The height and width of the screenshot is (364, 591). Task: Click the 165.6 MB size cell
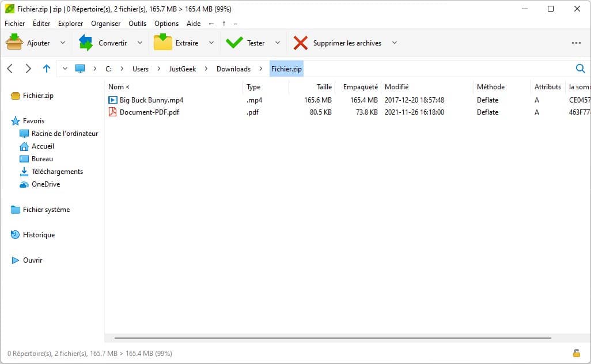(x=318, y=100)
